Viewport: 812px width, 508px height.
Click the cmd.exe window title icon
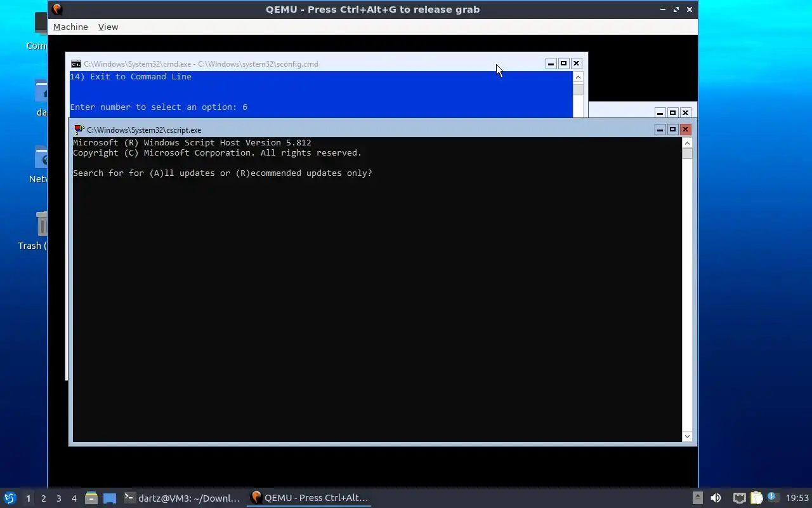pos(75,63)
